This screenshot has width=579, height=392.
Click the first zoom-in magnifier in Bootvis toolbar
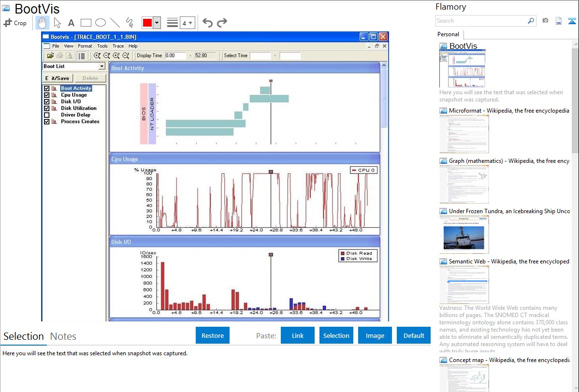[x=97, y=56]
